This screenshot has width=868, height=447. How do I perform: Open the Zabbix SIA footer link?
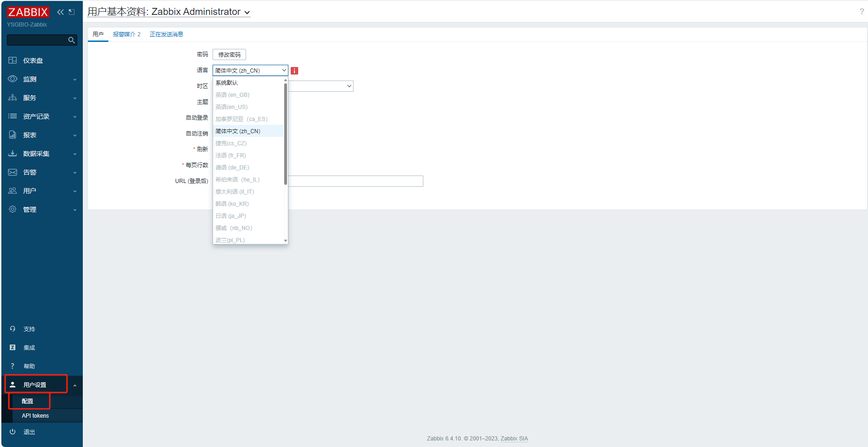coord(514,439)
